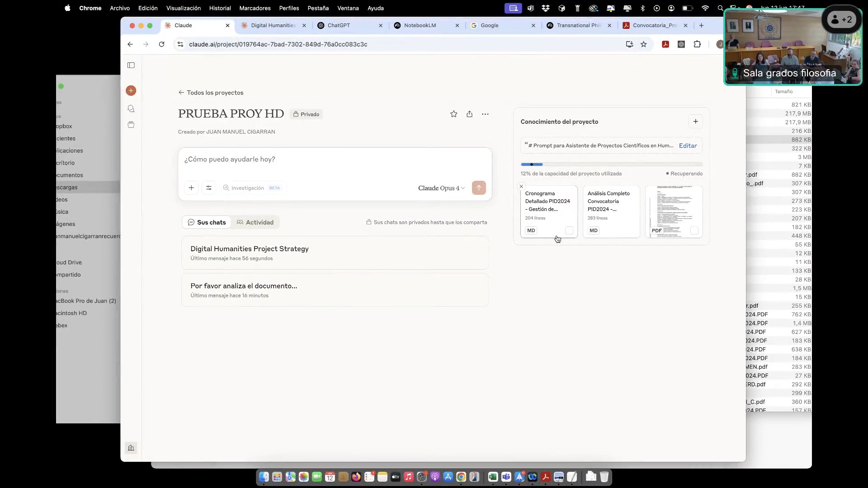This screenshot has width=868, height=488.
Task: Open Digital Humanities Project Strategy chat
Action: 335,253
